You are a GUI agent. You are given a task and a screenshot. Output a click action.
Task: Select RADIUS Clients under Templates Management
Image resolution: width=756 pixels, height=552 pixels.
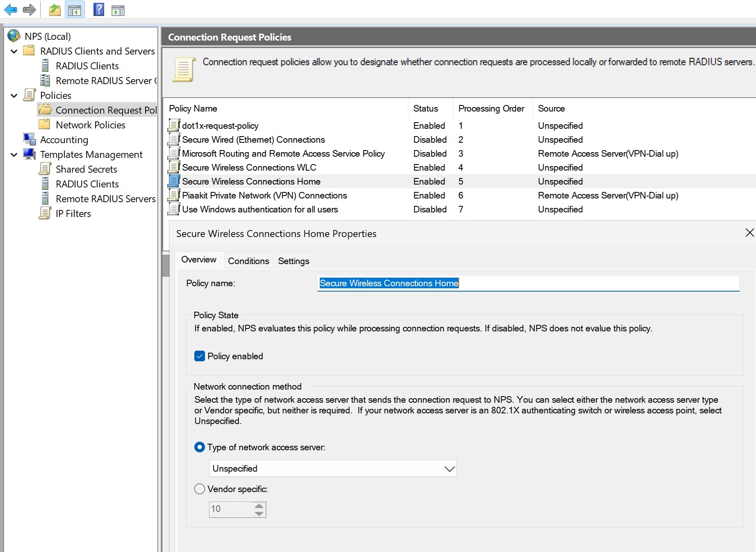pos(87,184)
